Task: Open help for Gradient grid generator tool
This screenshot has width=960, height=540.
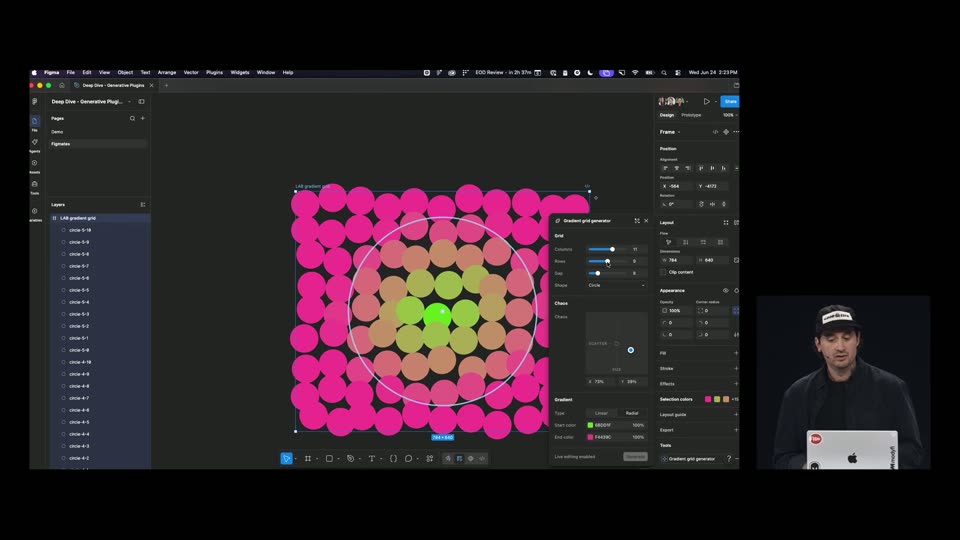Action: click(729, 459)
